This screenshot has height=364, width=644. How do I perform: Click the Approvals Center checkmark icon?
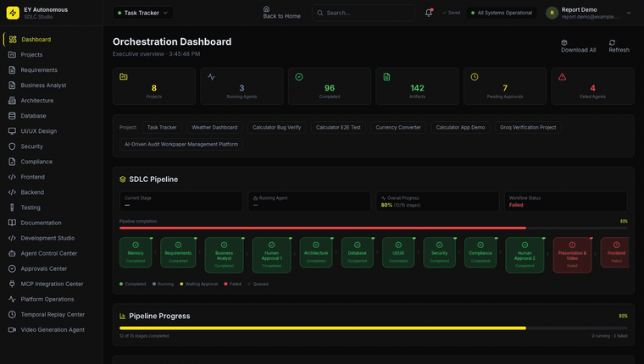point(13,269)
